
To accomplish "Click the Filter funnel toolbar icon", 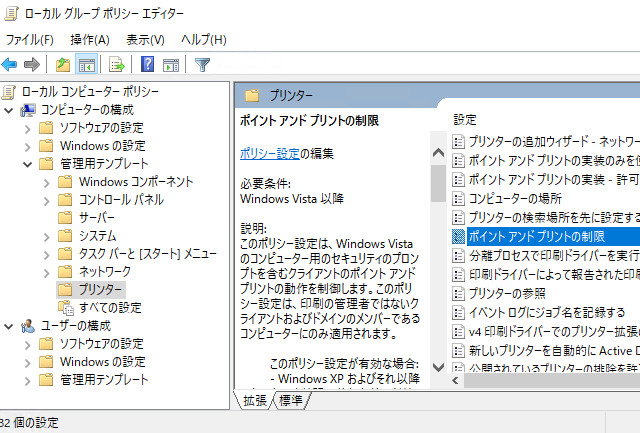I will click(x=202, y=65).
